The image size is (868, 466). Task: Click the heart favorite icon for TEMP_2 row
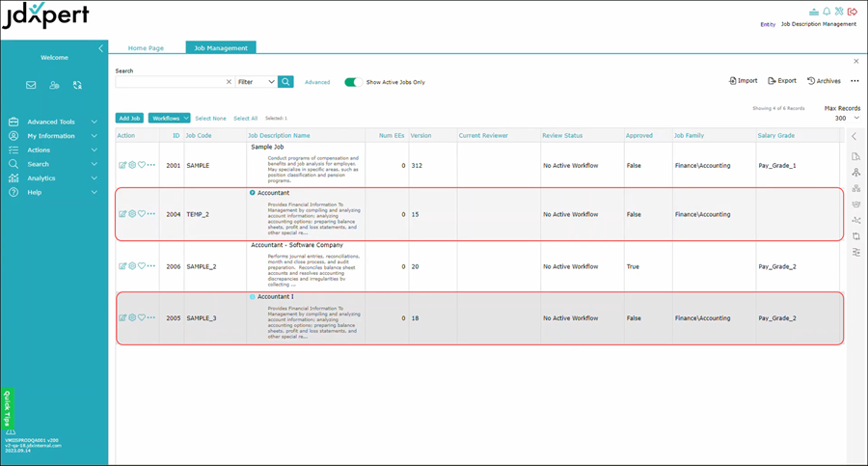pos(142,214)
